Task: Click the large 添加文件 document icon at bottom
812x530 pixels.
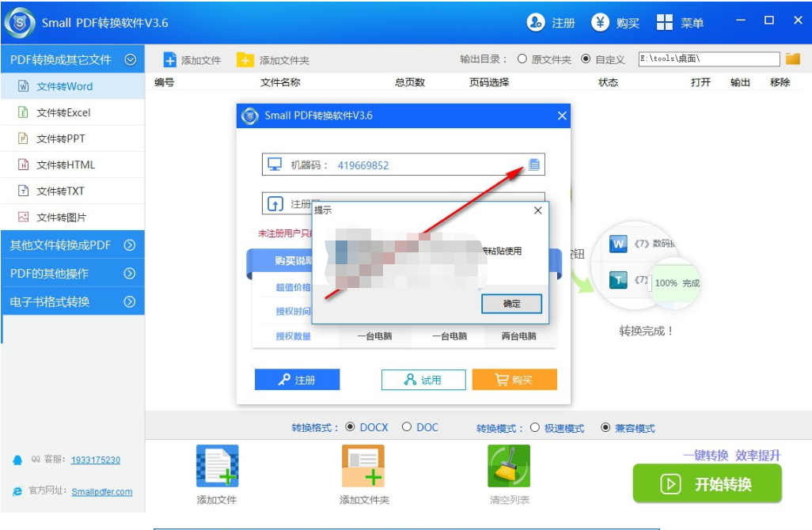Action: (218, 466)
